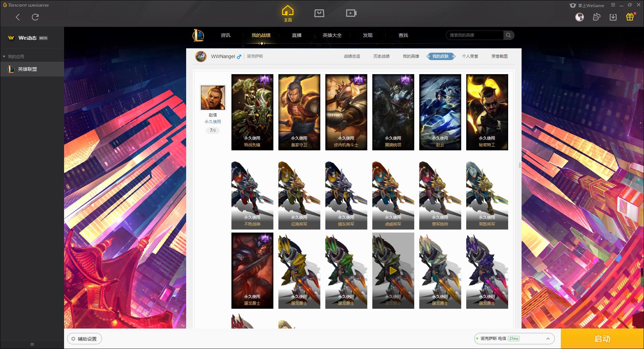Click the Tencent WeGame title logo
The image size is (644, 349).
(26, 5)
